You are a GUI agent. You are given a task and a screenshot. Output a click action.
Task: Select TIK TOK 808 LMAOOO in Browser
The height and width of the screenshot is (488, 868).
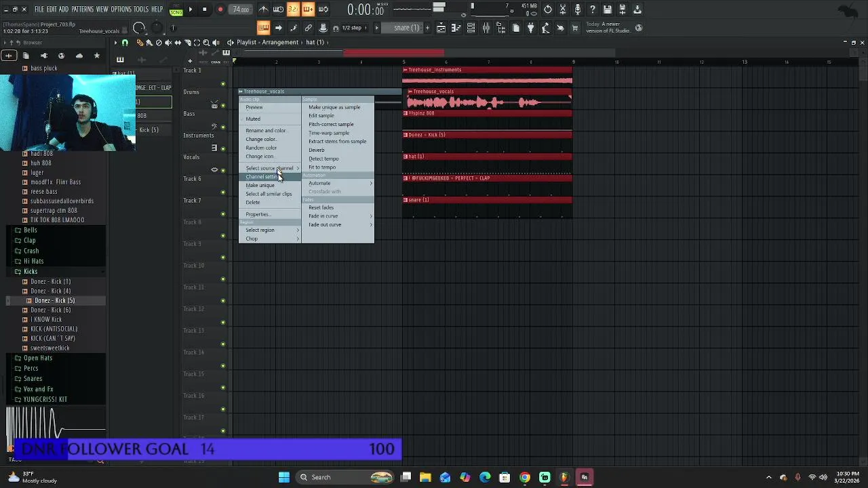coord(57,220)
